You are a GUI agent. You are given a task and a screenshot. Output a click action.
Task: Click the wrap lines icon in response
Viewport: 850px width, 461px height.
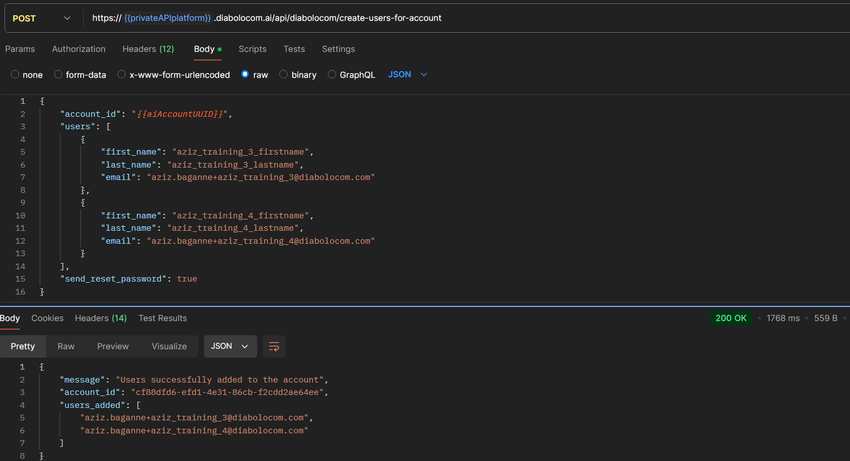tap(274, 346)
